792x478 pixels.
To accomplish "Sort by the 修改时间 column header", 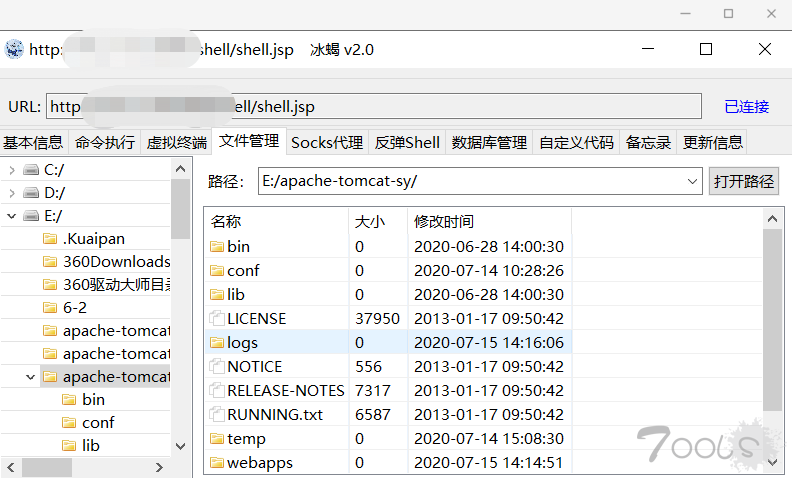I will [x=445, y=221].
